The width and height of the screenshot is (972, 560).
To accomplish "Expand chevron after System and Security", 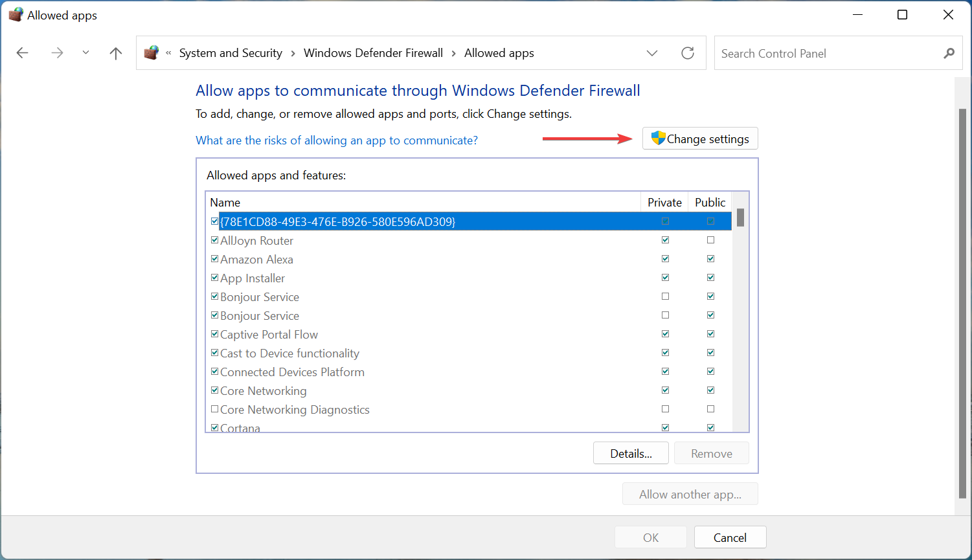I will [x=293, y=53].
